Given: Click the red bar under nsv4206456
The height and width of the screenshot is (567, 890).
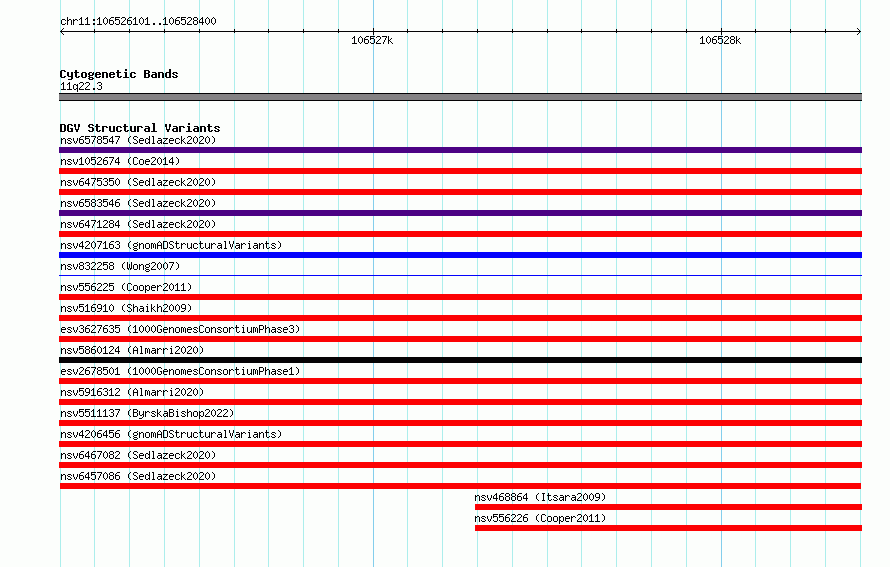Looking at the screenshot, I should coord(460,444).
